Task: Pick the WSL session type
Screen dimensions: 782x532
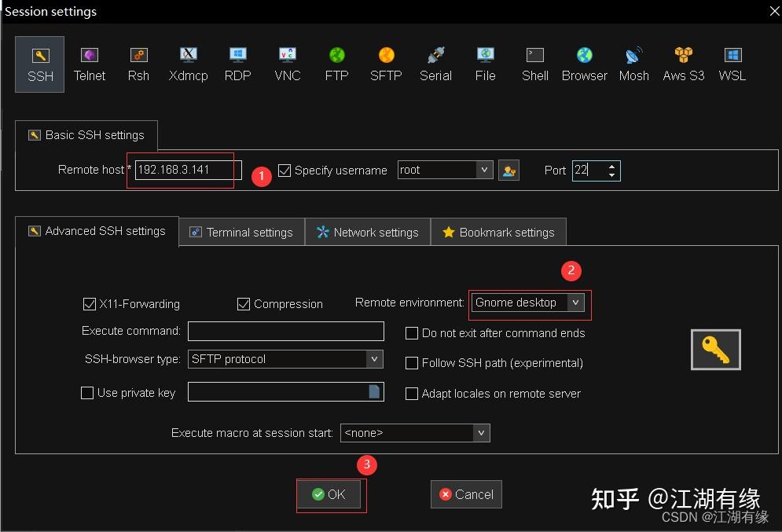Action: [732, 64]
